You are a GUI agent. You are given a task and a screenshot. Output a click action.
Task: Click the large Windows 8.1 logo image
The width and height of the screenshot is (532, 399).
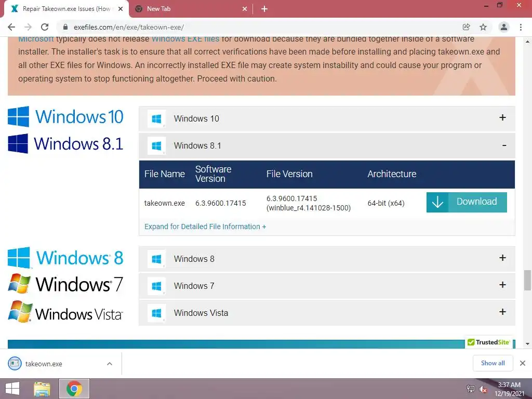(x=65, y=143)
